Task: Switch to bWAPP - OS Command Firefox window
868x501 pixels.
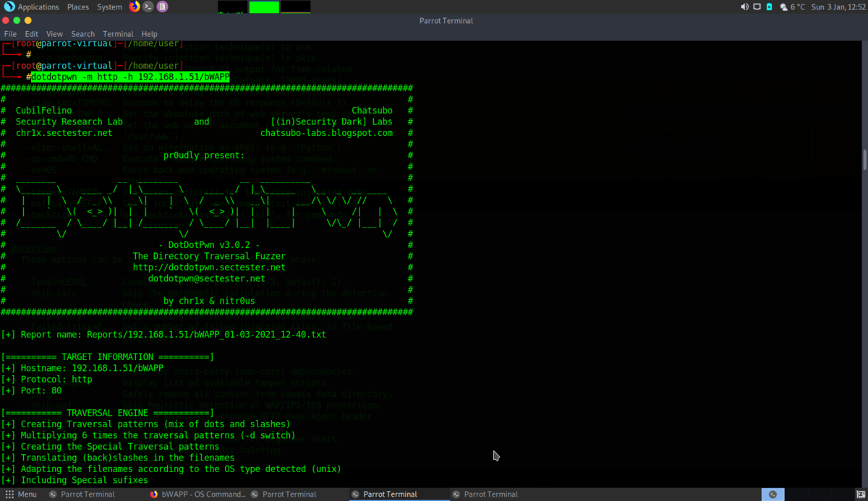Action: tap(197, 494)
